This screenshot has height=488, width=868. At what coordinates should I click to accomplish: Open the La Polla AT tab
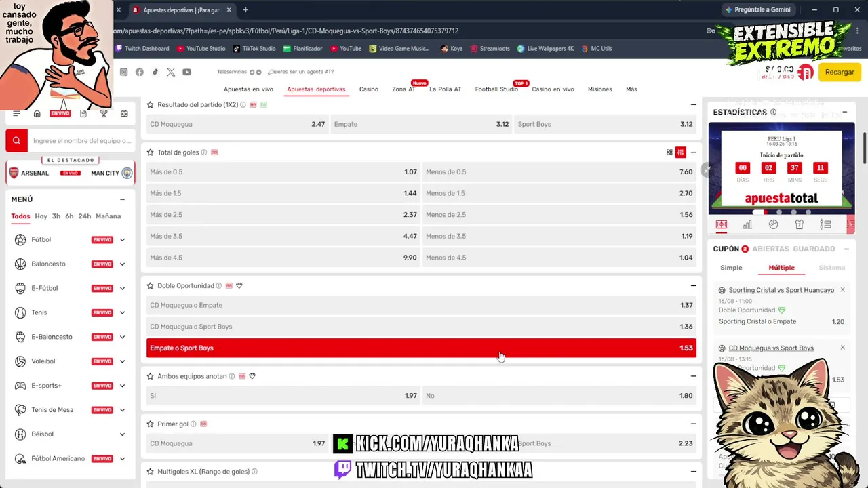445,89
